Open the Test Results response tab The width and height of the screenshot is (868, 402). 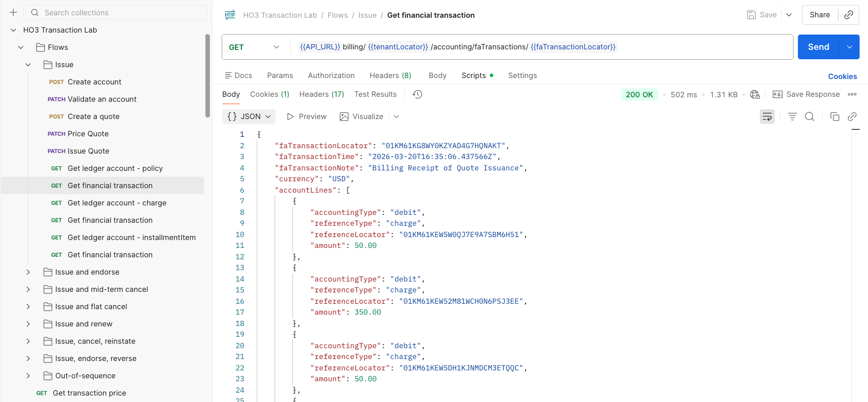[375, 94]
